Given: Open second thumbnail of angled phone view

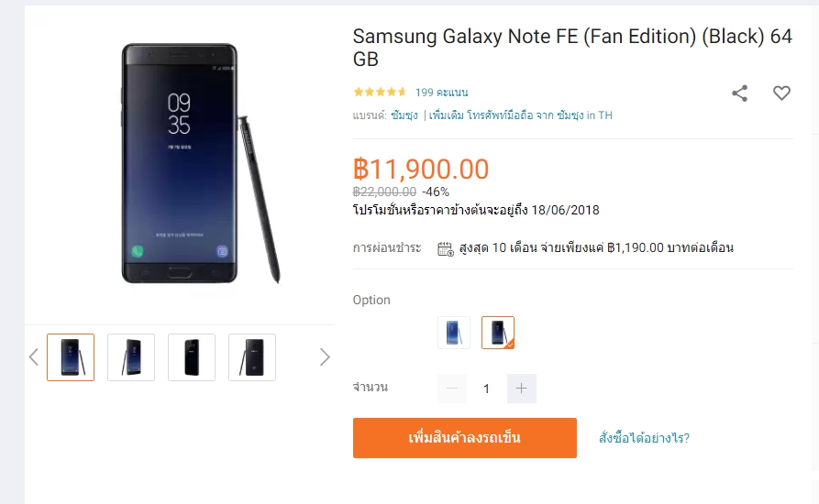Looking at the screenshot, I should click(131, 357).
